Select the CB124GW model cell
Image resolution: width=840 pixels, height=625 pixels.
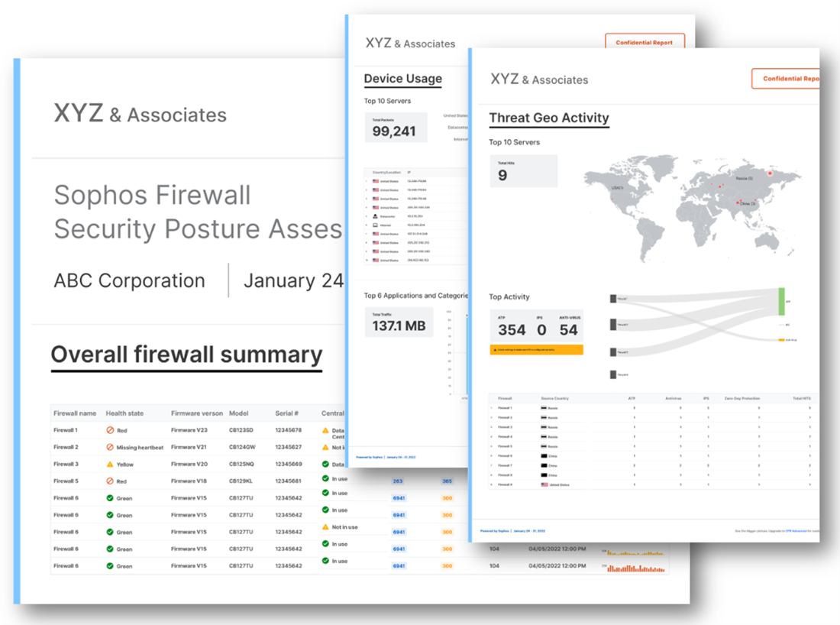242,447
